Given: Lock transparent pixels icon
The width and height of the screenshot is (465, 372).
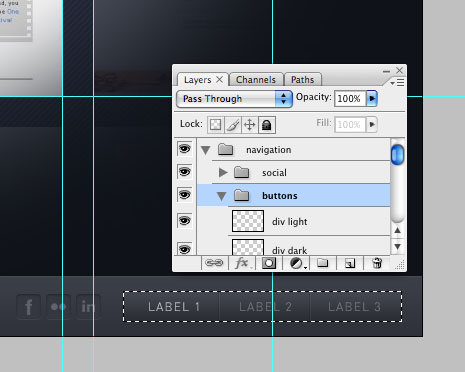Looking at the screenshot, I should point(216,125).
